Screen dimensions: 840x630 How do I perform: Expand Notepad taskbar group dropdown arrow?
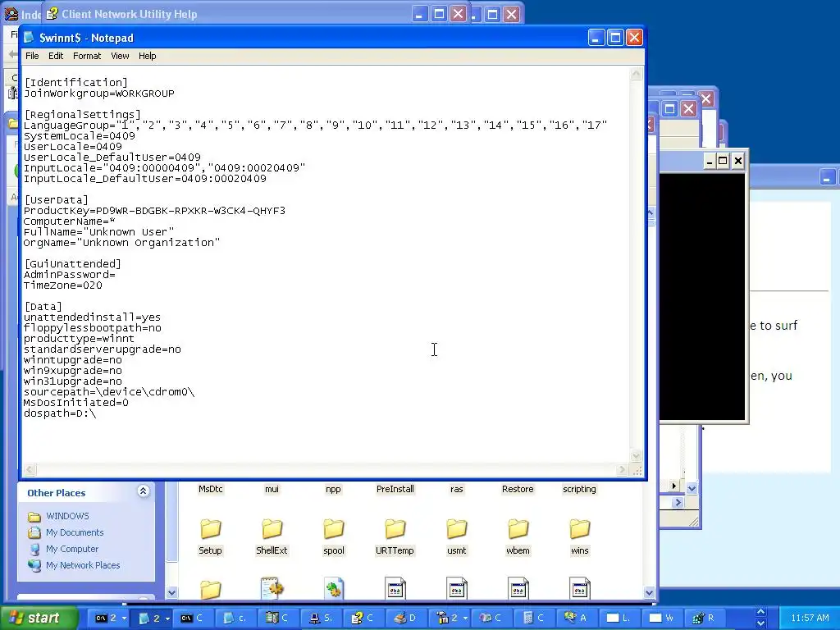pos(167,619)
